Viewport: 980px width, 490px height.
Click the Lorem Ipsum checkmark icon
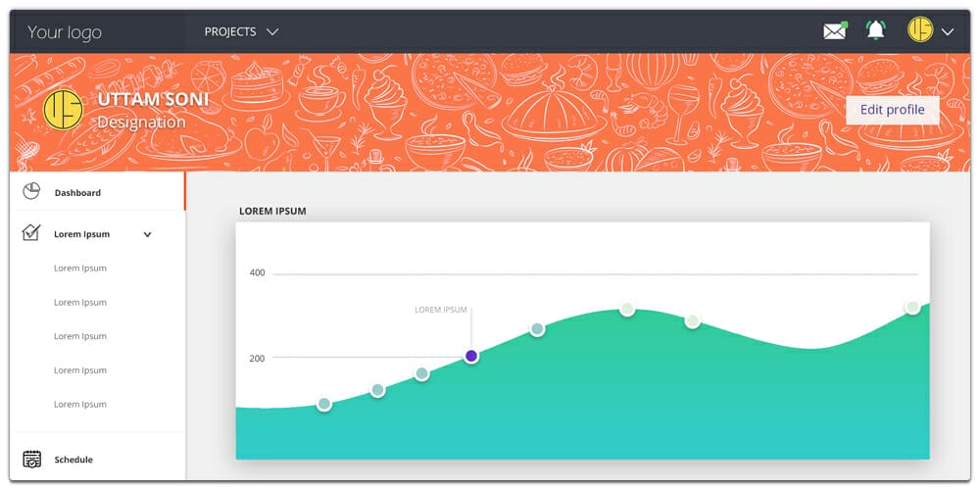point(31,232)
